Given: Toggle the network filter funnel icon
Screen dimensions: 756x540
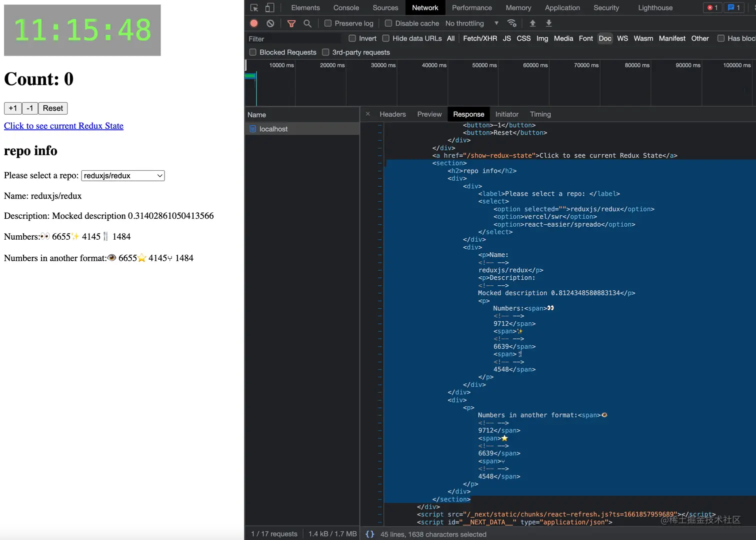Looking at the screenshot, I should pyautogui.click(x=291, y=24).
